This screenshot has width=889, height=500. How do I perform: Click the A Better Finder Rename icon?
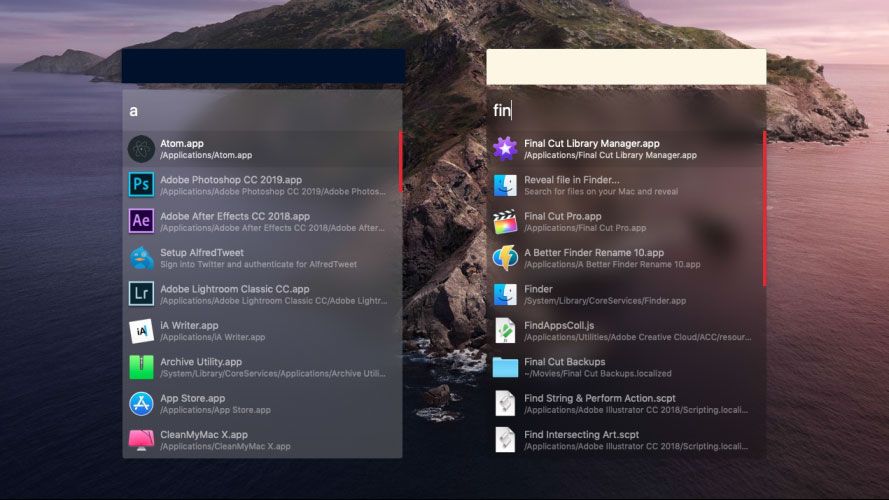click(505, 258)
